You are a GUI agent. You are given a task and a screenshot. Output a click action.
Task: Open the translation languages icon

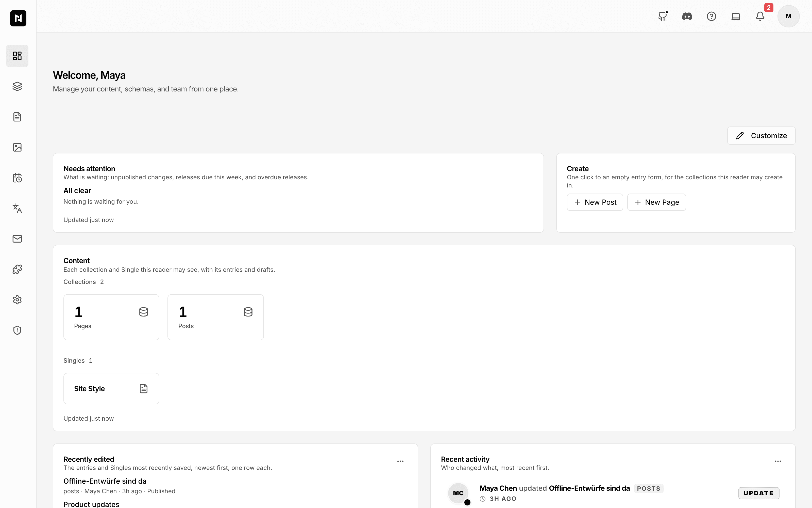click(17, 208)
